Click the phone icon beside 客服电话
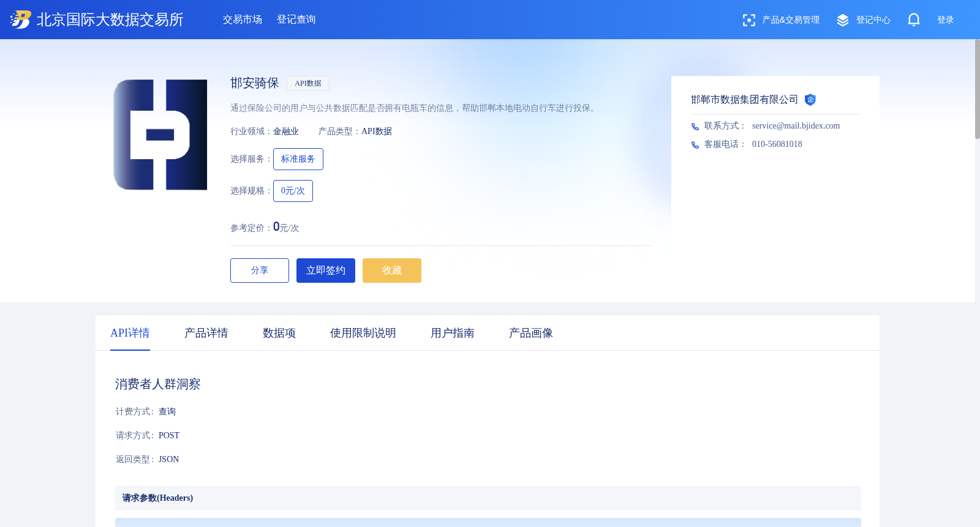The height and width of the screenshot is (527, 980). pos(695,145)
